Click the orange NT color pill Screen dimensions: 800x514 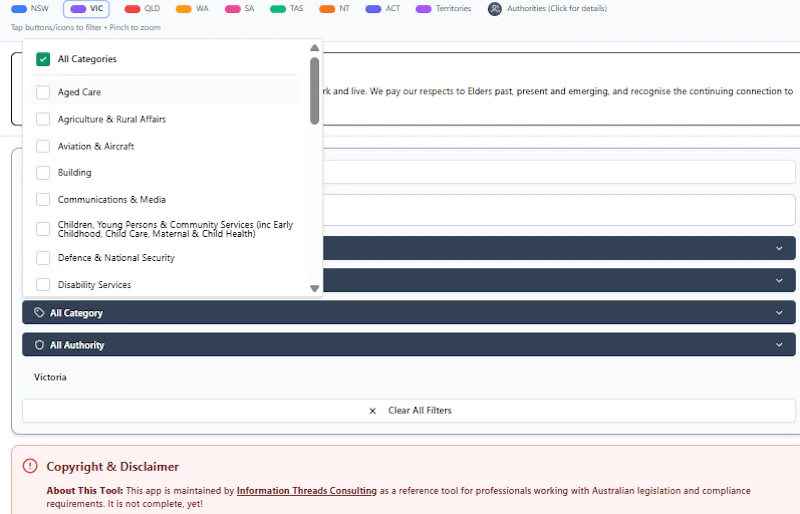[x=327, y=9]
